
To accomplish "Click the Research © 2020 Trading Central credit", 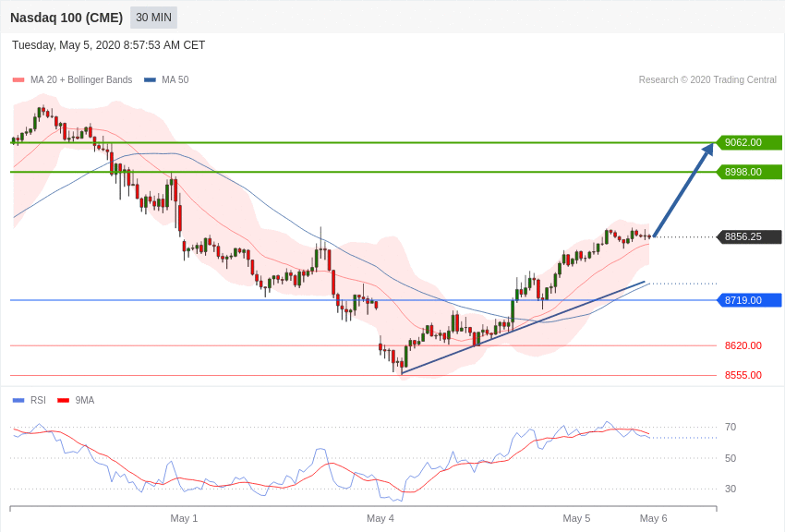I will tap(707, 79).
